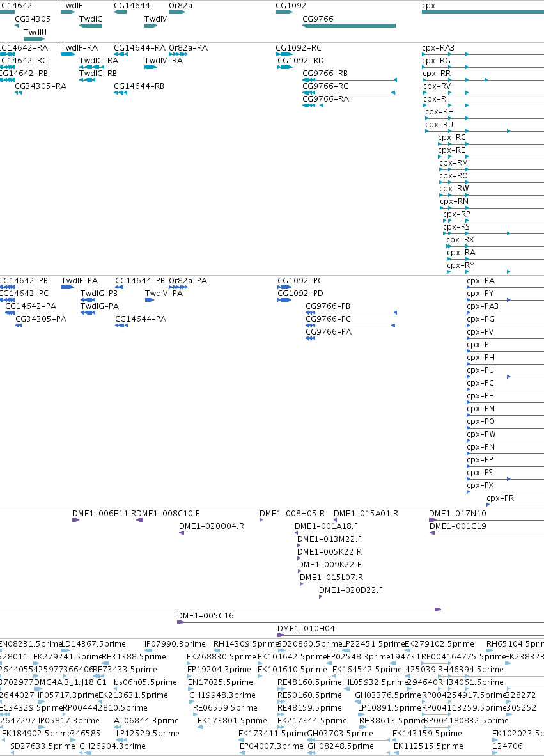Click protein label cpx-PH
Screen dimensions: 544x756
point(481,358)
